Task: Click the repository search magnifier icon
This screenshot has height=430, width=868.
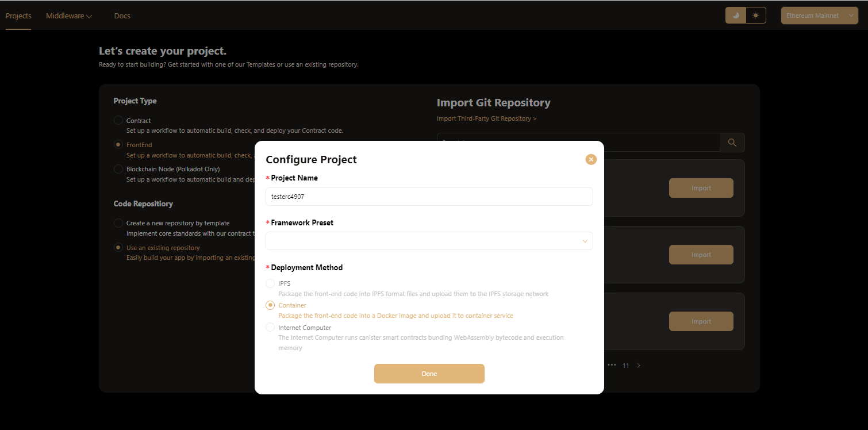Action: tap(732, 143)
